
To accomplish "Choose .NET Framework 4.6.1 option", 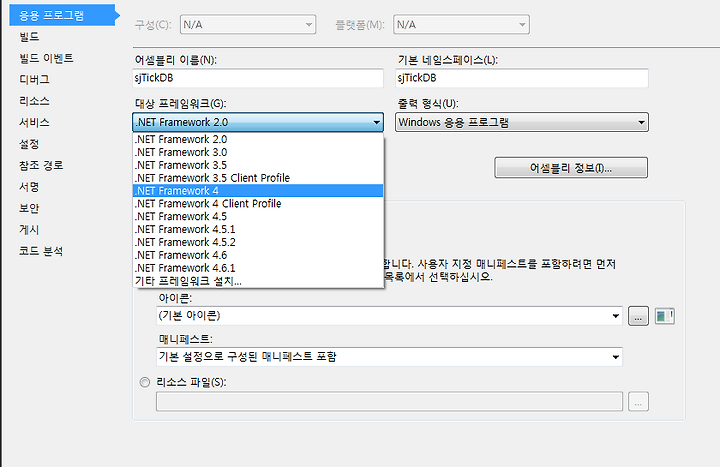I will coord(258,268).
